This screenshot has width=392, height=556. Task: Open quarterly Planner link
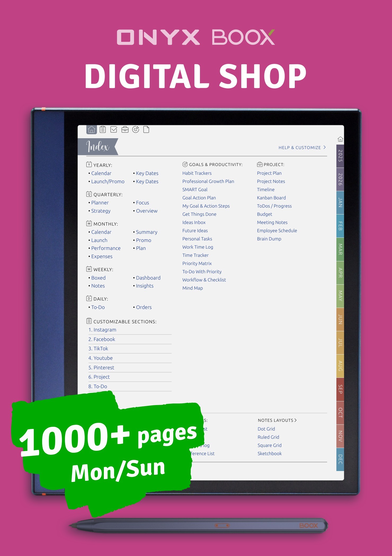(100, 203)
